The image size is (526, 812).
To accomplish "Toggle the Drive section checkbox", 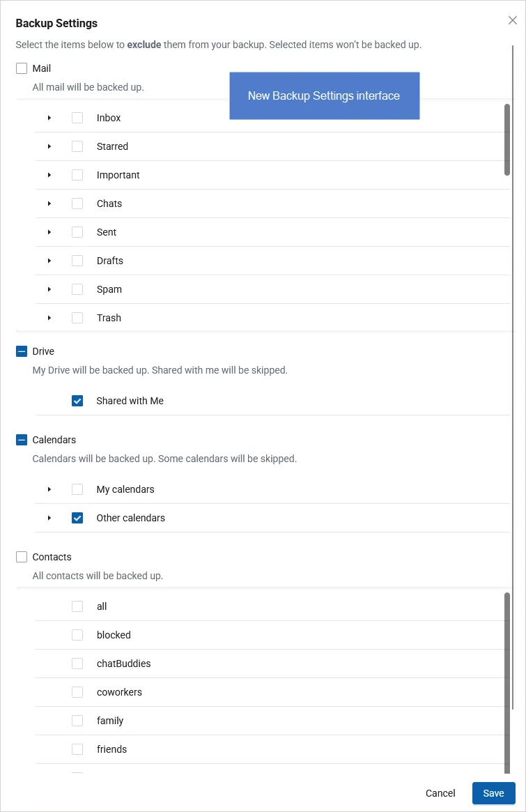I will pos(22,351).
